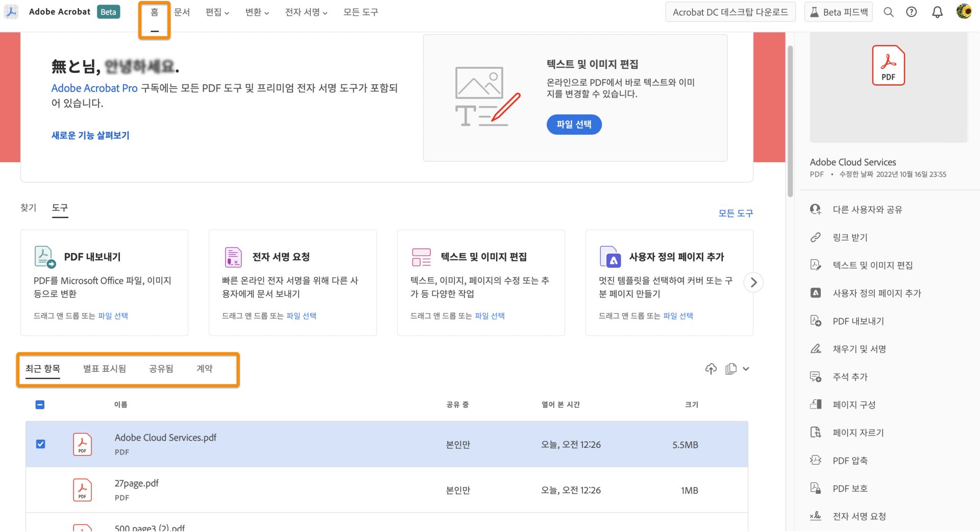Select the 최근 항목 tab
The height and width of the screenshot is (532, 980).
click(x=43, y=368)
